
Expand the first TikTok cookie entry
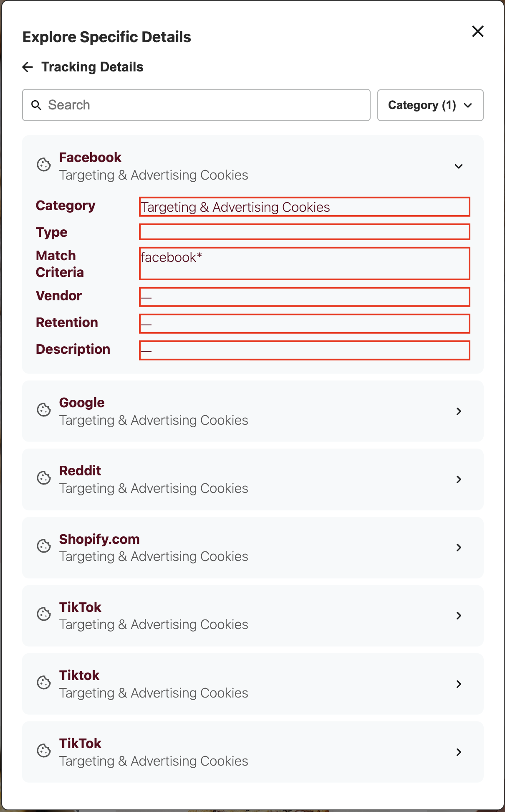(459, 615)
